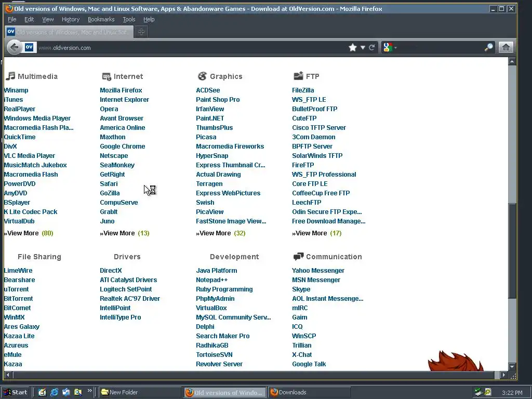This screenshot has height=399, width=532.
Task: Click the OV site identity icon in the address bar
Action: [29, 47]
